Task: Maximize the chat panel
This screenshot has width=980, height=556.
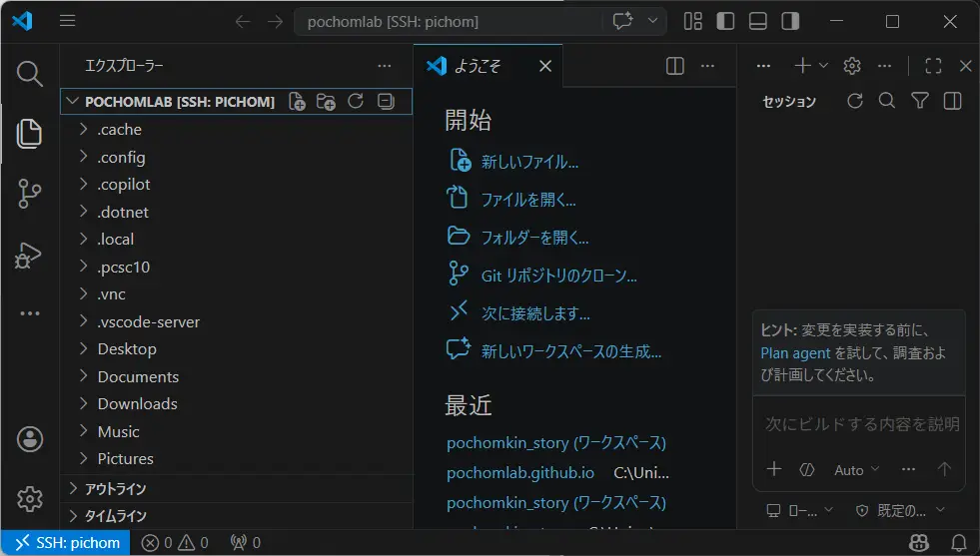Action: [x=933, y=66]
